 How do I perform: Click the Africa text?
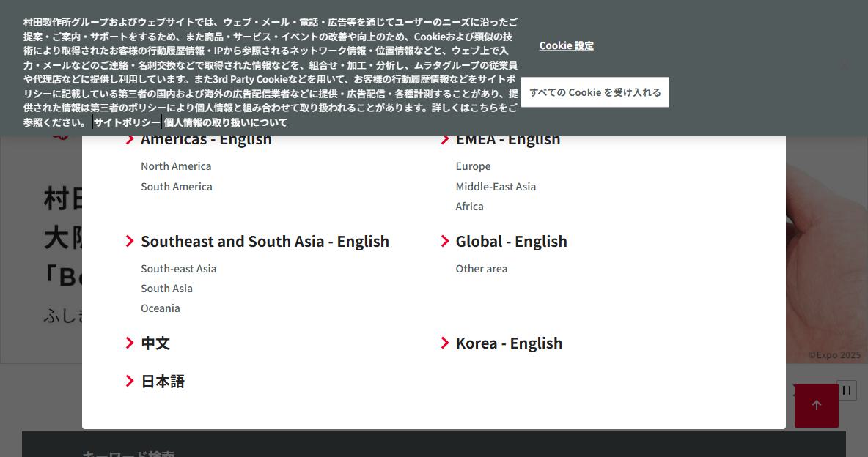[x=469, y=207]
